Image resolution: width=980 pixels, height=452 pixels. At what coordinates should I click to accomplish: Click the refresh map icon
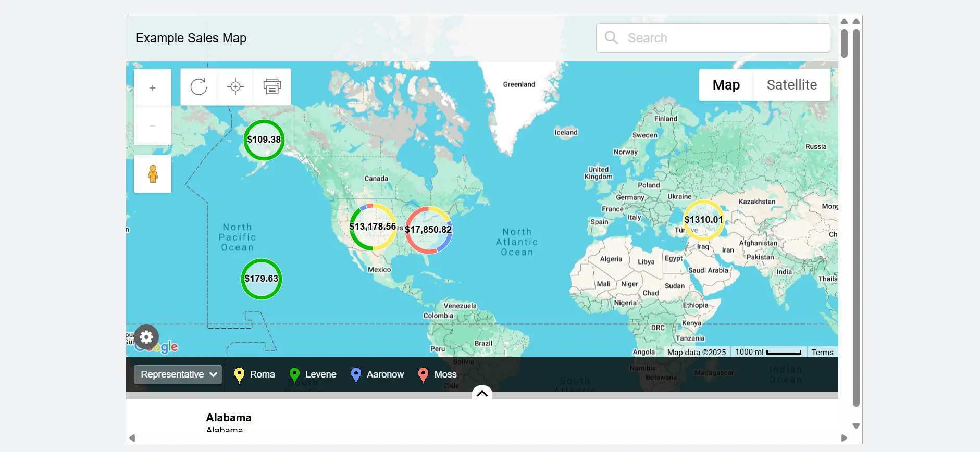(x=199, y=86)
